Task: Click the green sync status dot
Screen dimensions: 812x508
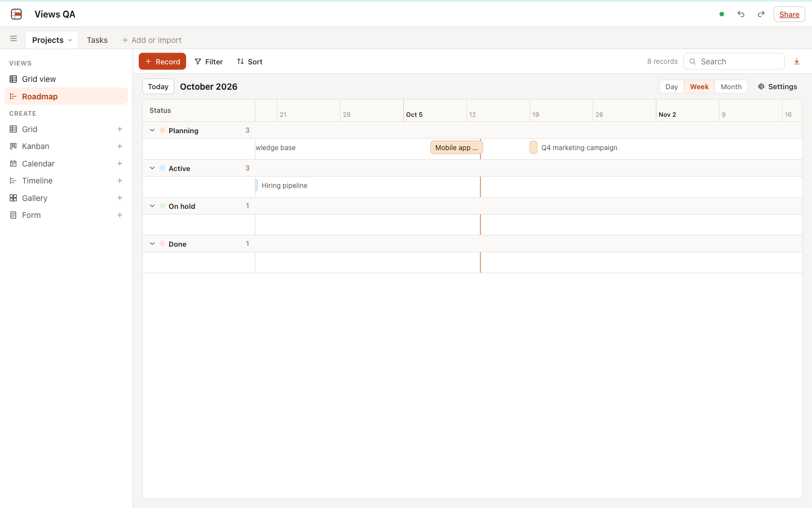Action: (722, 14)
